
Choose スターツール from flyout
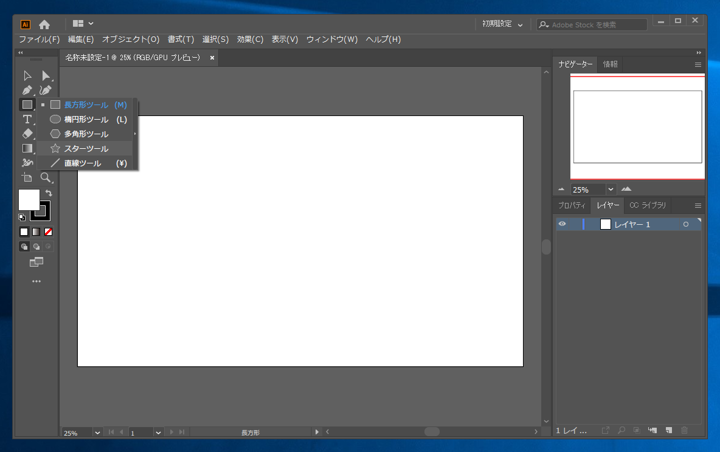(x=86, y=148)
